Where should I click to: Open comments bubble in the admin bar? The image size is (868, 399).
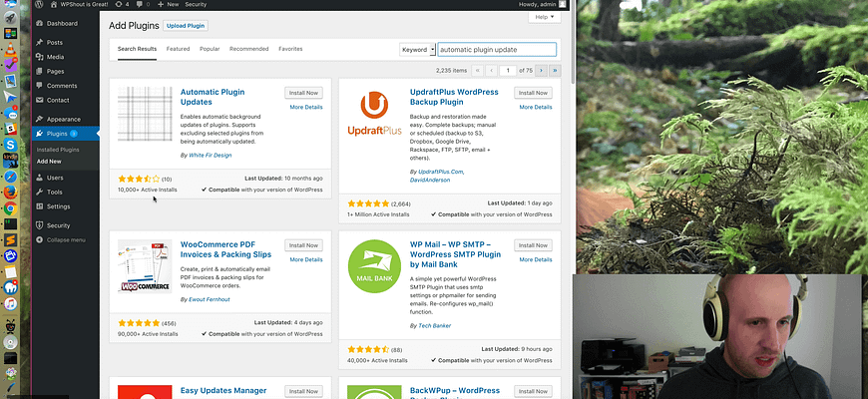(x=143, y=4)
